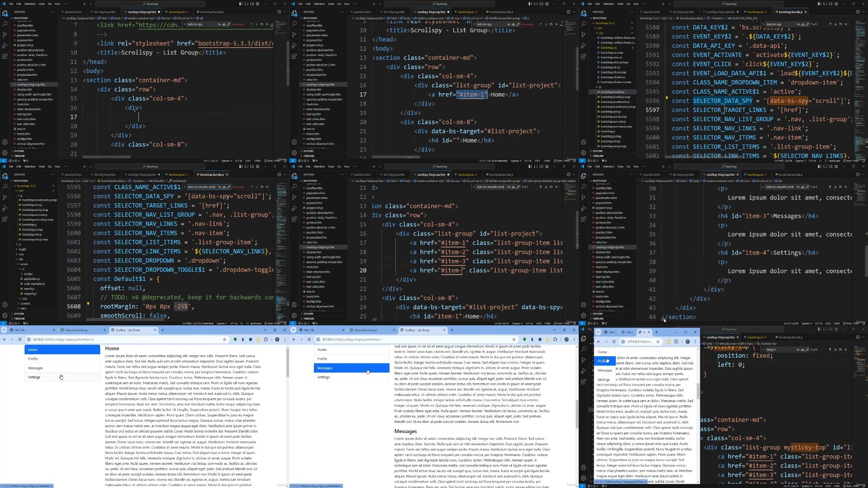Open profile avatar in bottom-middle Chrome window
Screen dimensions: 868x488
point(567,339)
